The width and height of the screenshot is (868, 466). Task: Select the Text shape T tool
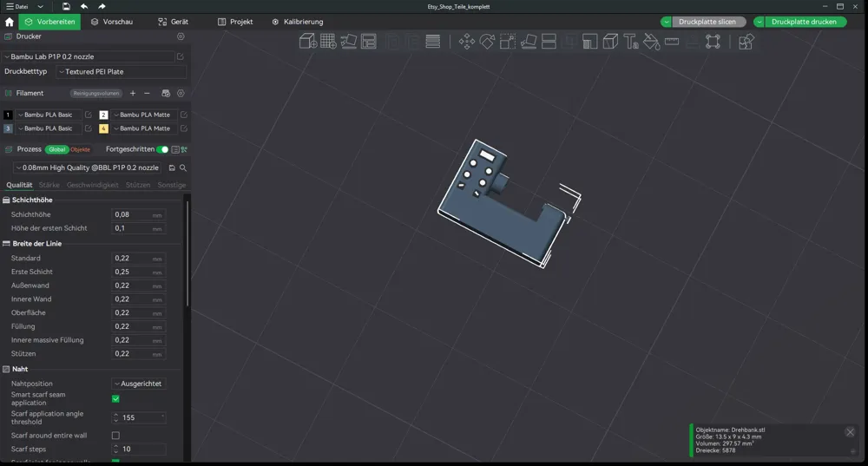[x=631, y=42]
